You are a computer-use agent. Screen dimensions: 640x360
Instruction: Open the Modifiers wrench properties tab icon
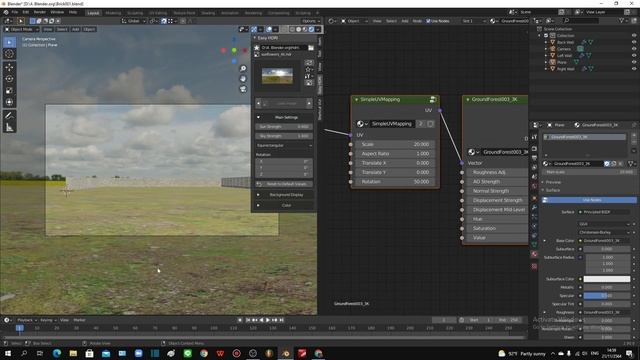(x=534, y=207)
